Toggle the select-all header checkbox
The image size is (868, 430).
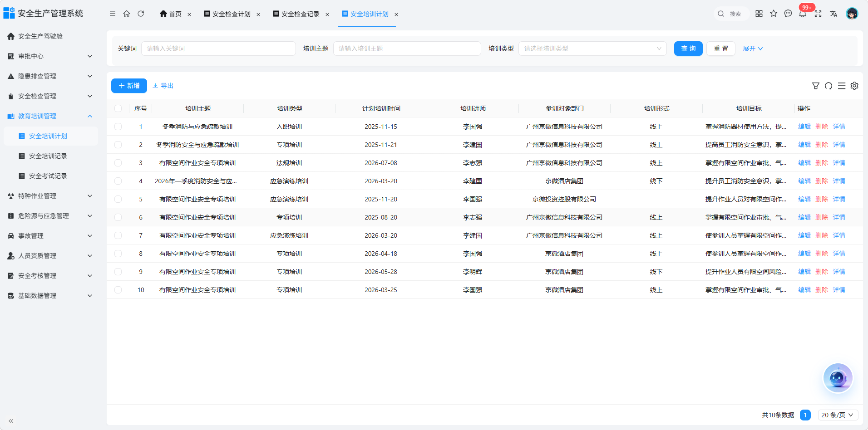[x=118, y=108]
